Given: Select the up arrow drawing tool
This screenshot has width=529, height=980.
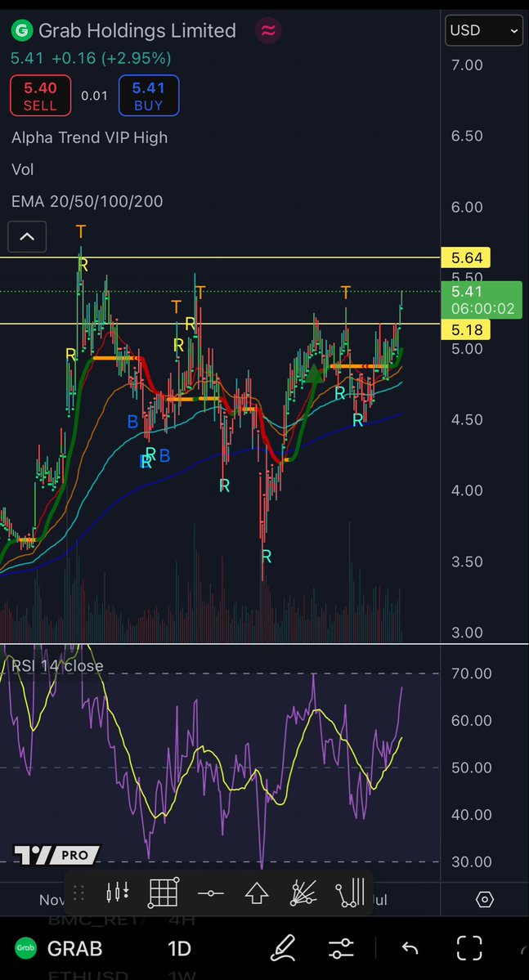Looking at the screenshot, I should (257, 893).
